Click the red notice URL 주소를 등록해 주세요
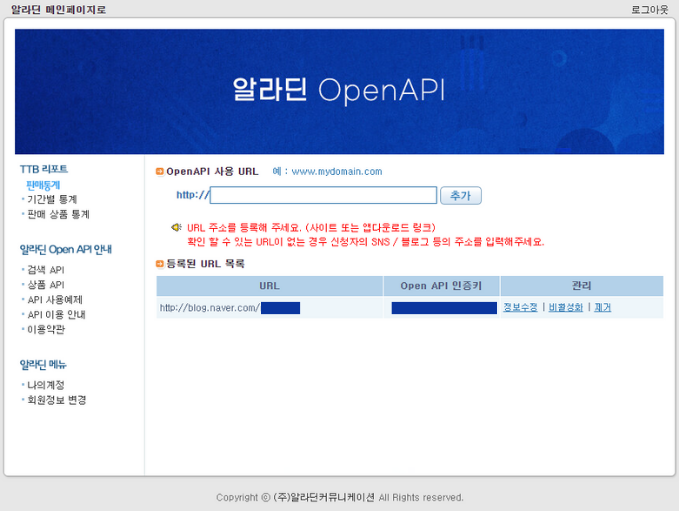The height and width of the screenshot is (511, 680). [244, 228]
